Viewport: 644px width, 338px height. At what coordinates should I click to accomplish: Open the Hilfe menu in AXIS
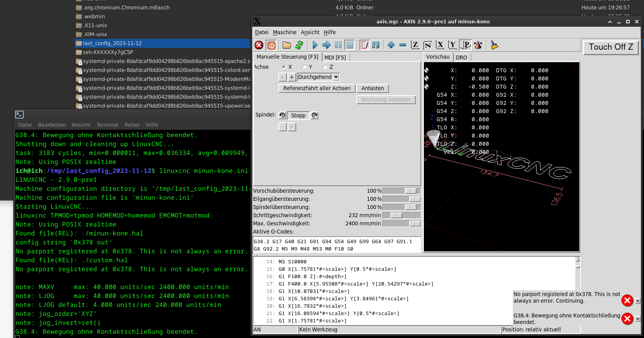pos(330,32)
